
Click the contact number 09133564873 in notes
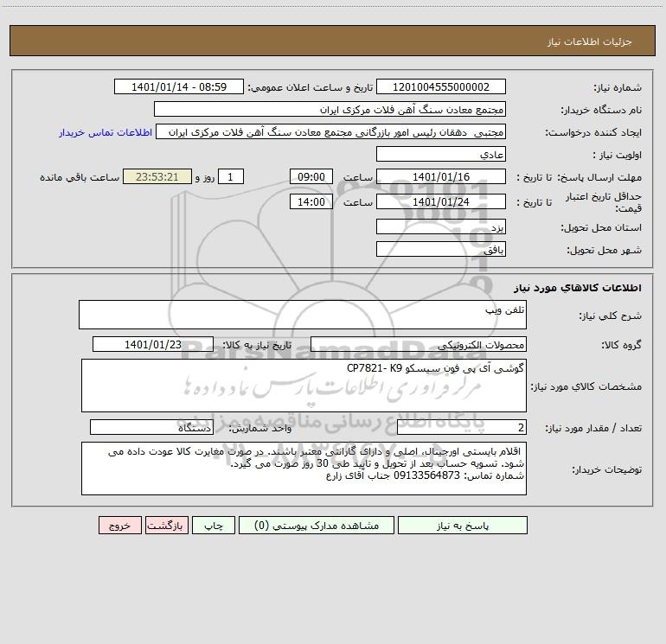(x=427, y=475)
